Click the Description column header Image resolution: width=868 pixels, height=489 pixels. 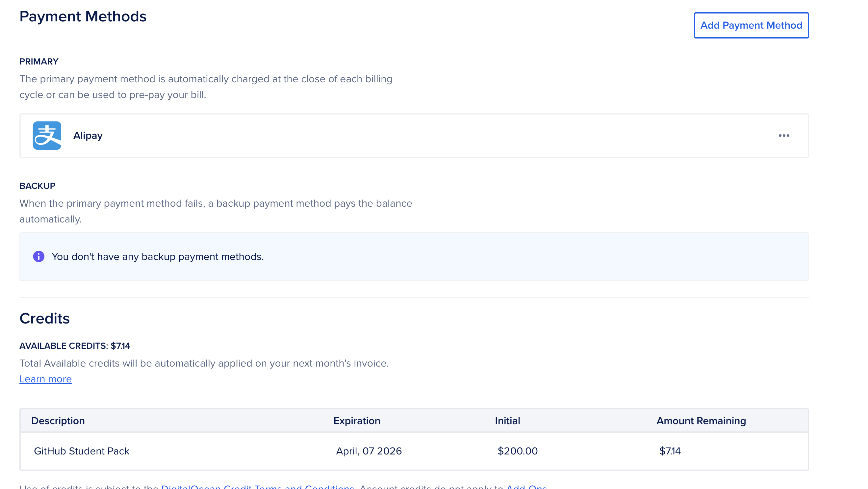pos(58,421)
